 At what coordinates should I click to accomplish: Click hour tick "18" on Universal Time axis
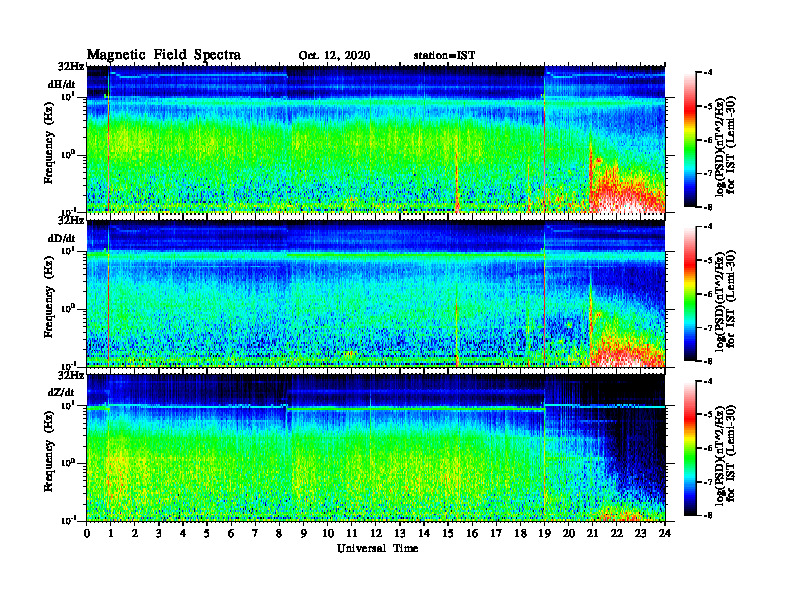520,533
